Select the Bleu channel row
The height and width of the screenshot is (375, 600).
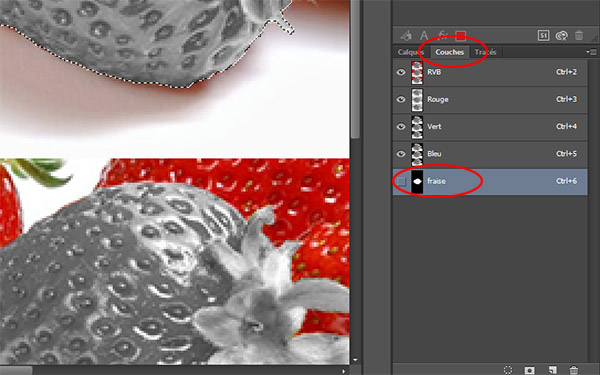490,154
